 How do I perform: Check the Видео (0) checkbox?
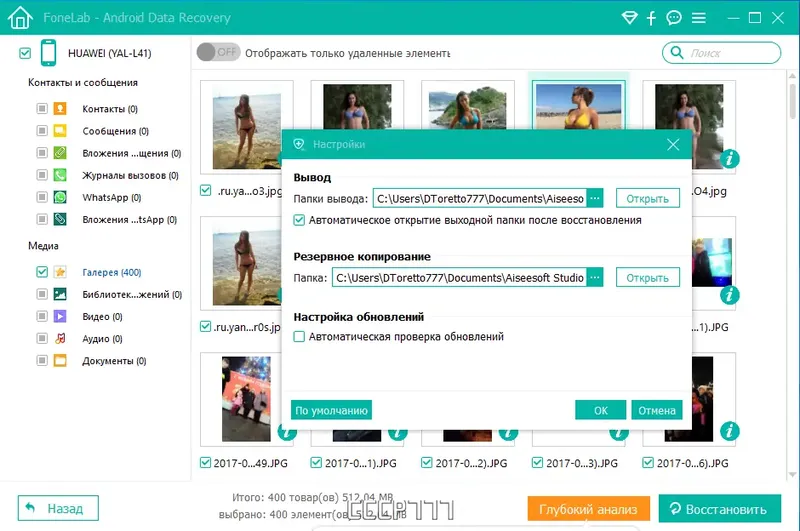pos(42,316)
